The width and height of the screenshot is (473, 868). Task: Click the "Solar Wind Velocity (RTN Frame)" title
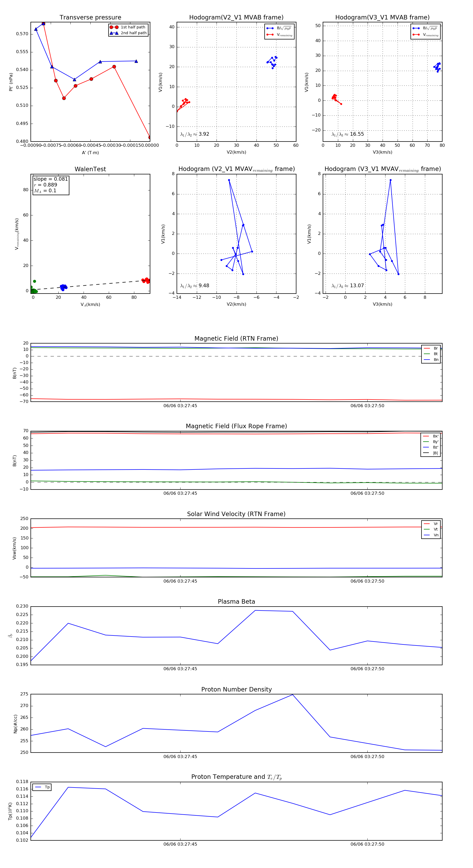point(236,514)
